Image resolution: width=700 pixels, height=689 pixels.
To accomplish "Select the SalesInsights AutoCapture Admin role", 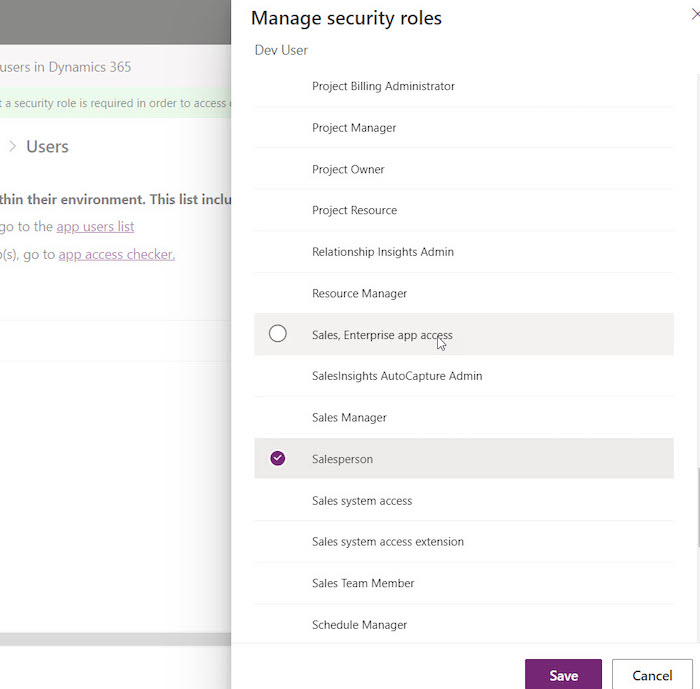I will [x=464, y=376].
